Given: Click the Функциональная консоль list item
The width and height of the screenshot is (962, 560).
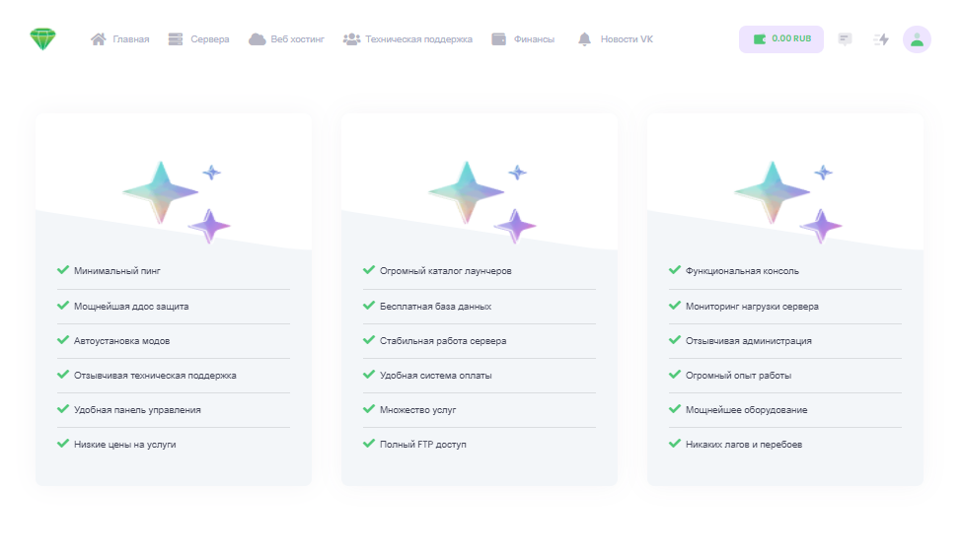Looking at the screenshot, I should point(741,271).
